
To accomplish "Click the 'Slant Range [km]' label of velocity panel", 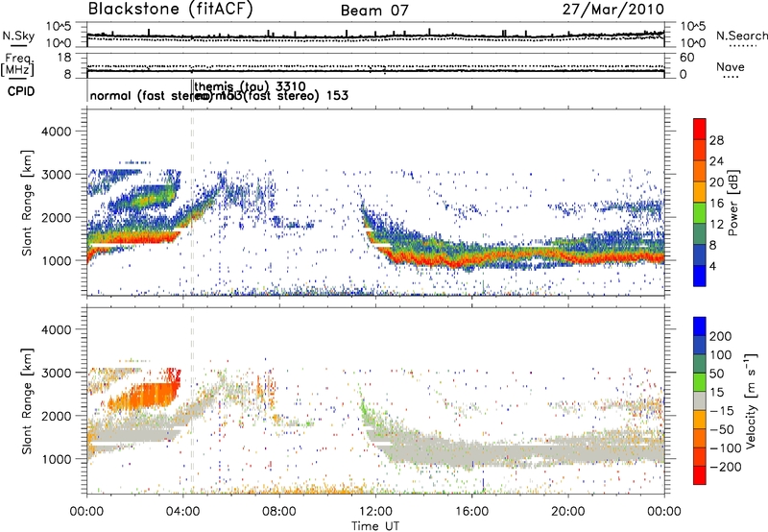I will point(27,401).
